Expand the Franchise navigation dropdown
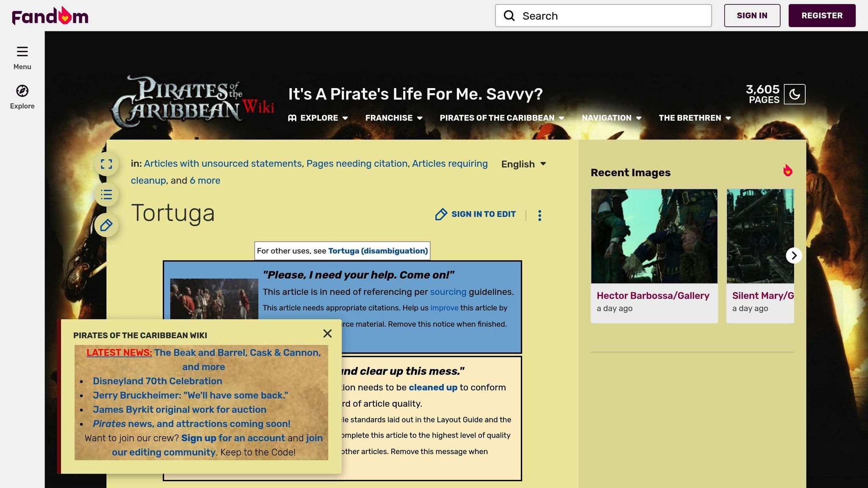The height and width of the screenshot is (488, 868). point(394,118)
